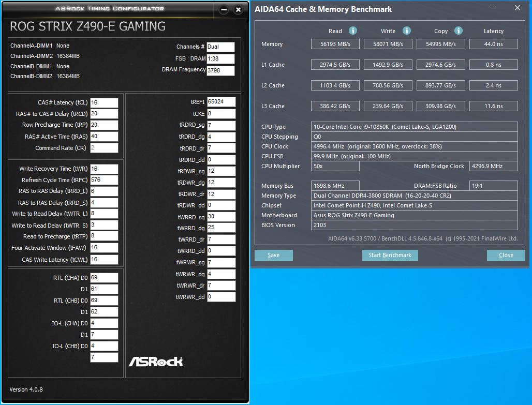The height and width of the screenshot is (405, 532).
Task: Click the Memory Read result 56193 MB/s
Action: [x=335, y=44]
